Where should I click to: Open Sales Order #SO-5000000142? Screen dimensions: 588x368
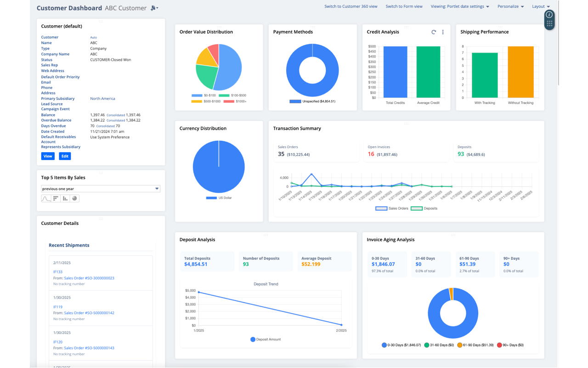pos(89,313)
